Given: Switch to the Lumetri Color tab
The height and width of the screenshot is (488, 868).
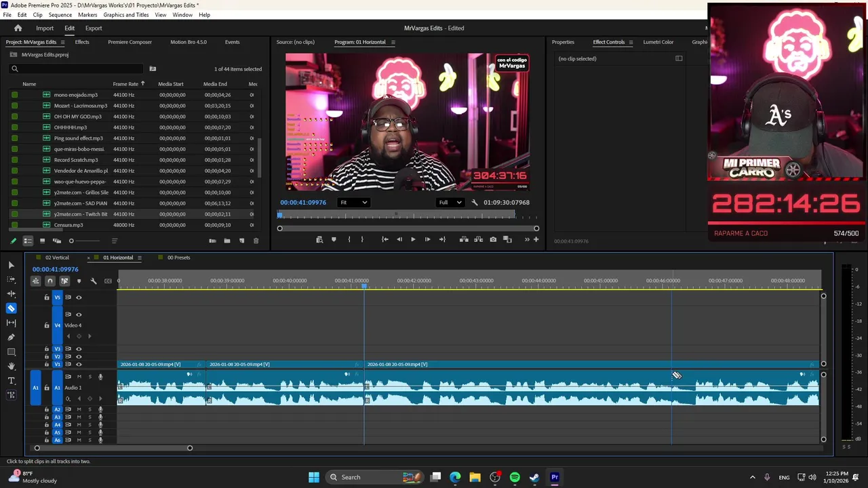Looking at the screenshot, I should 658,42.
